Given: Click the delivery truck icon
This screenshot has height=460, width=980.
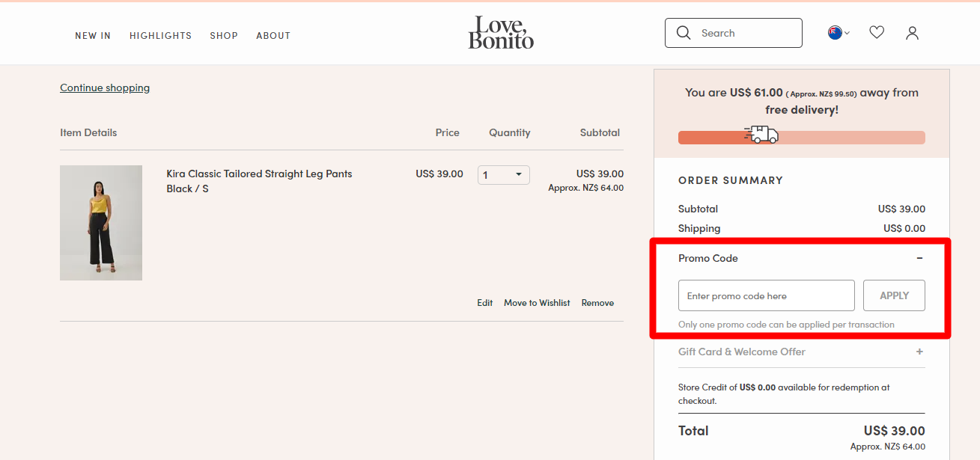Looking at the screenshot, I should [x=761, y=134].
